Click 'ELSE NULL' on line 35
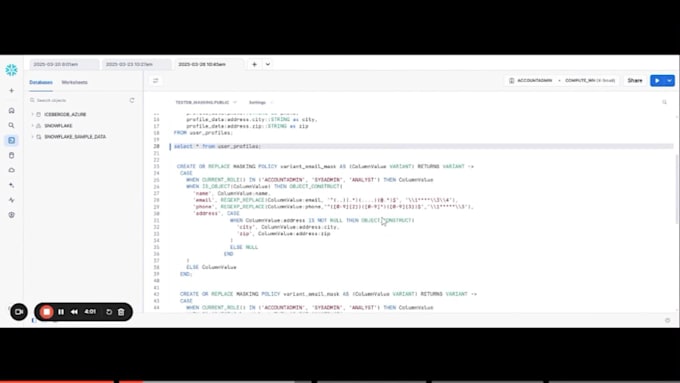Viewport: 680px width, 383px height. pos(244,247)
